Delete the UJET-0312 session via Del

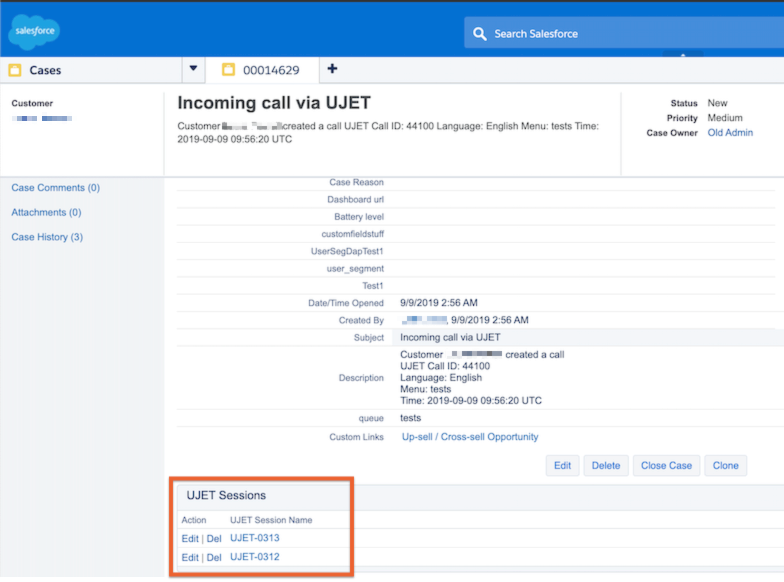point(214,557)
